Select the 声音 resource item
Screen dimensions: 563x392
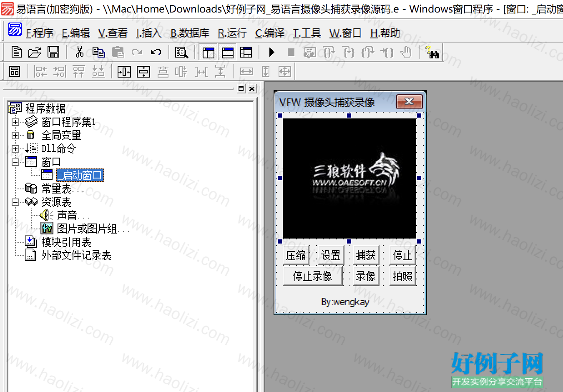[x=73, y=216]
